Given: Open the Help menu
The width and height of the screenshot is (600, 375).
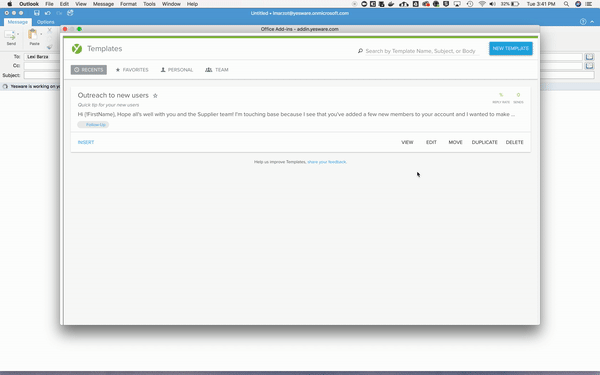Looking at the screenshot, I should [x=192, y=4].
